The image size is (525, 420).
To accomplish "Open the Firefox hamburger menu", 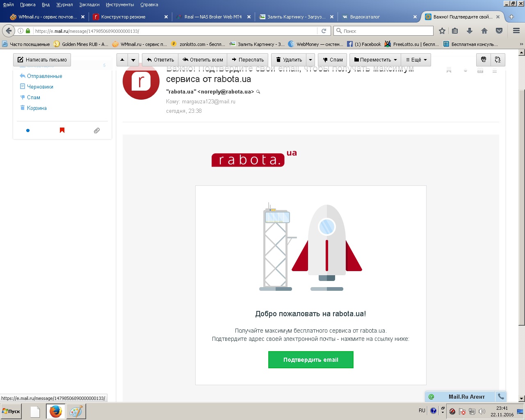I will click(x=516, y=31).
